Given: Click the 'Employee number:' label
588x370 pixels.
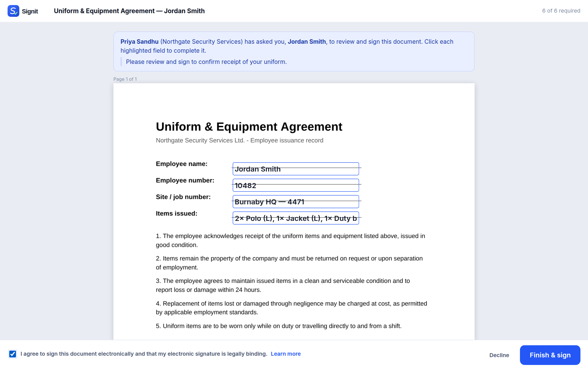Looking at the screenshot, I should click(x=185, y=181).
